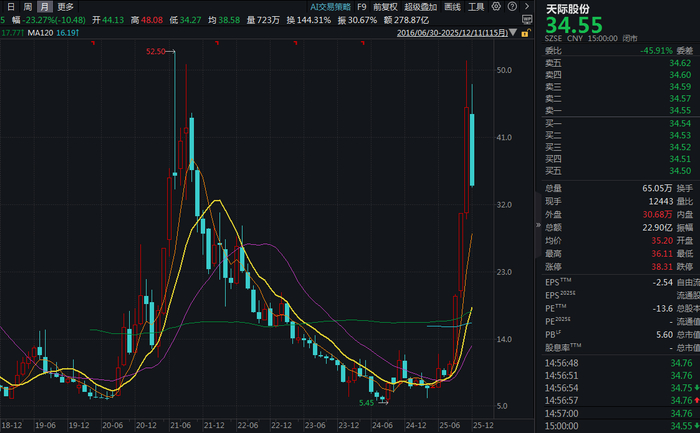Screen dimensions: 700x433
Task: Open the 工具 menu
Action: [476, 7]
